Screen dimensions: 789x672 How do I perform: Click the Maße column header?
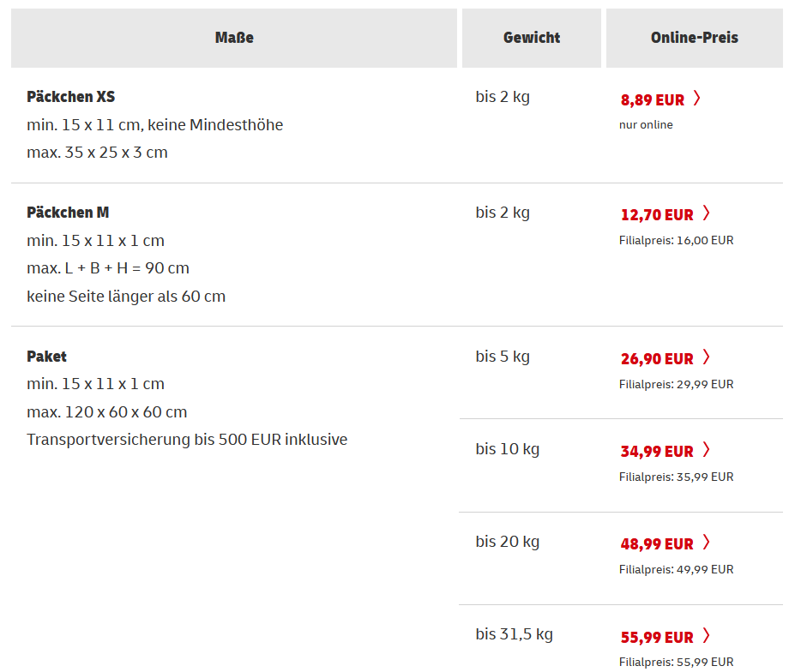[x=232, y=38]
